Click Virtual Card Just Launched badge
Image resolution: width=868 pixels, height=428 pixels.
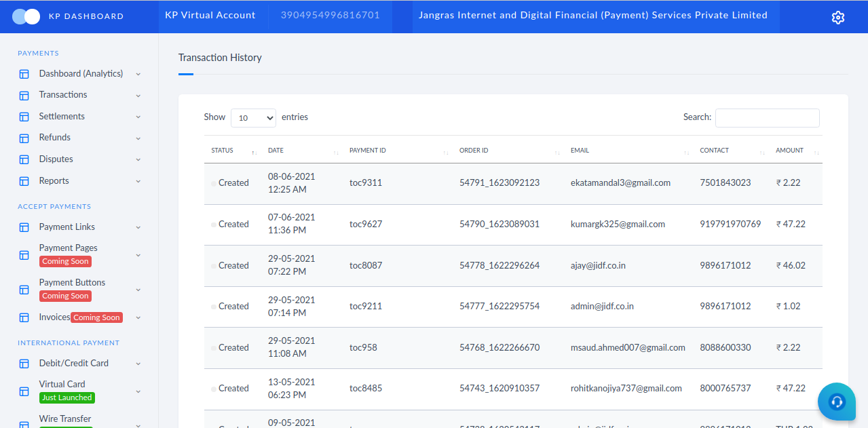tap(67, 397)
